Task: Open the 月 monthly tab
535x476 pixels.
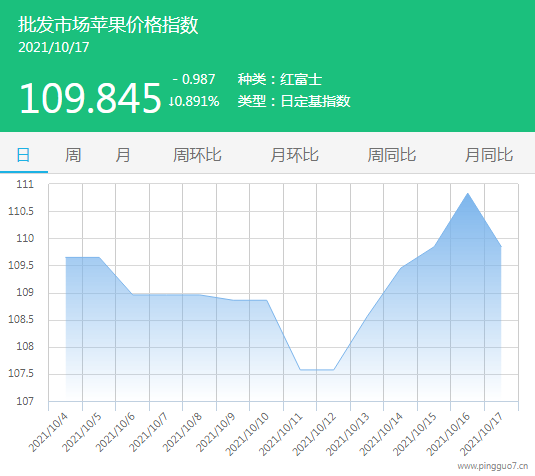Action: (x=122, y=155)
